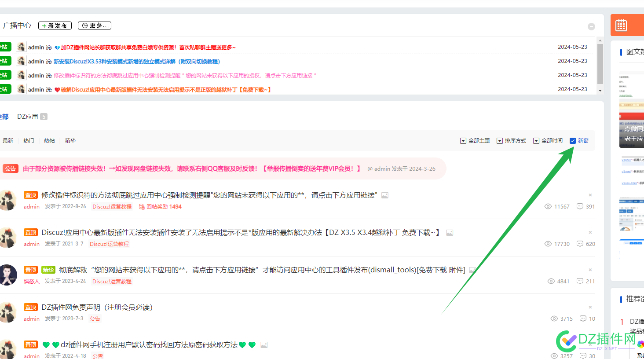Click reply count 211 comment icon
This screenshot has width=644, height=359.
coord(580,281)
